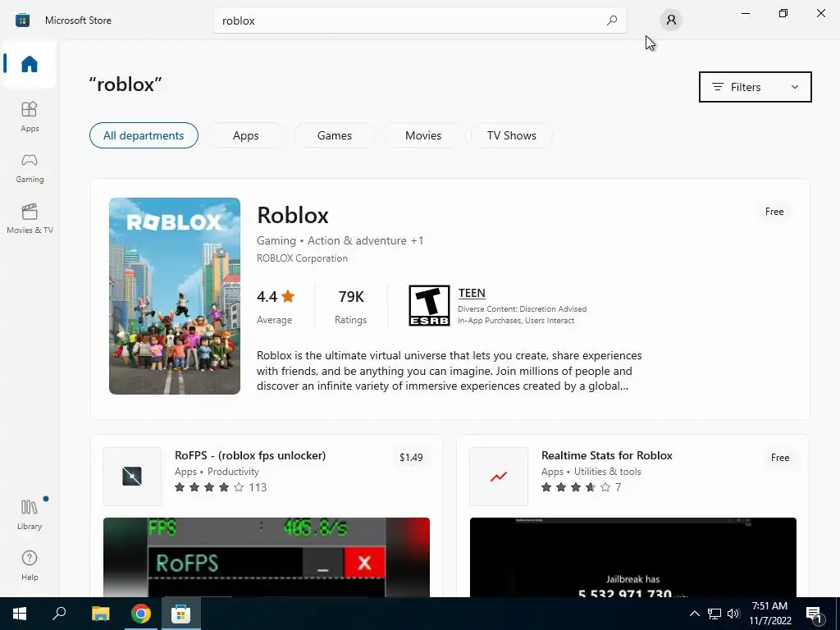Click the ESRB Teen rating badge
Image resolution: width=840 pixels, height=630 pixels.
click(429, 305)
